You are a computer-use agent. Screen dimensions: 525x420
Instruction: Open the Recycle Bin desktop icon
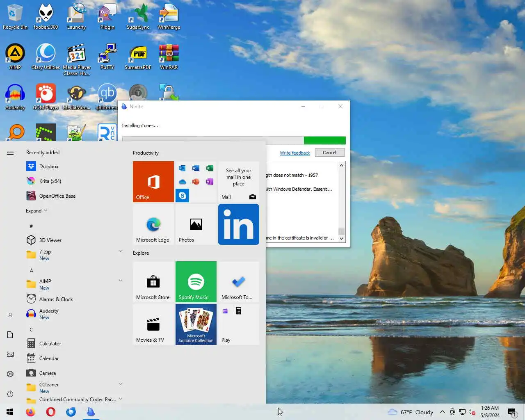(15, 17)
